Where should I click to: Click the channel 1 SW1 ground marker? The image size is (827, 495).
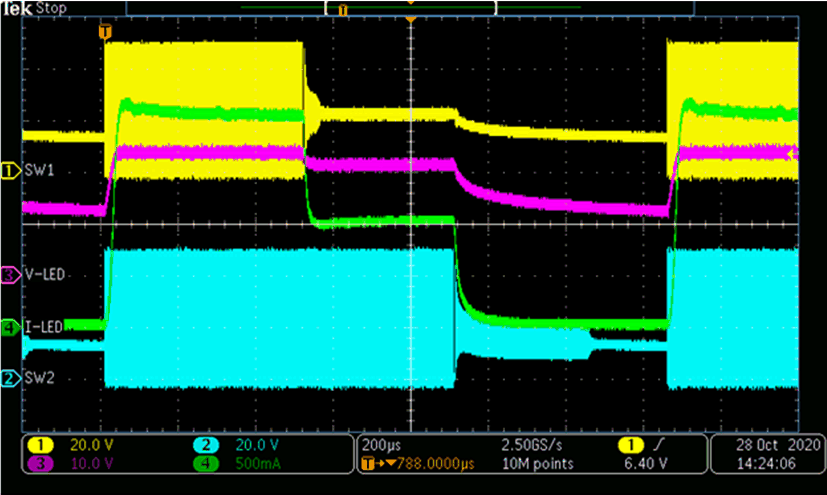pos(10,170)
